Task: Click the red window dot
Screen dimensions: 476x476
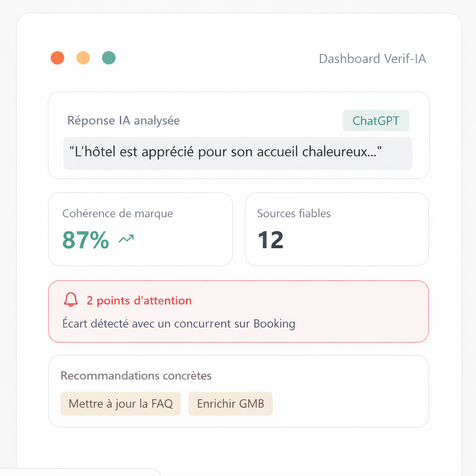Action: click(57, 58)
